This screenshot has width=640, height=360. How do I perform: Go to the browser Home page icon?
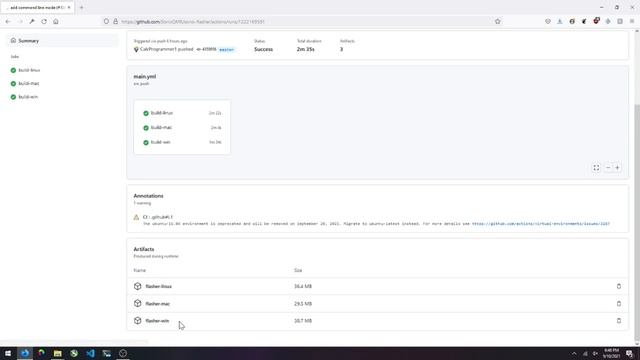(56, 21)
